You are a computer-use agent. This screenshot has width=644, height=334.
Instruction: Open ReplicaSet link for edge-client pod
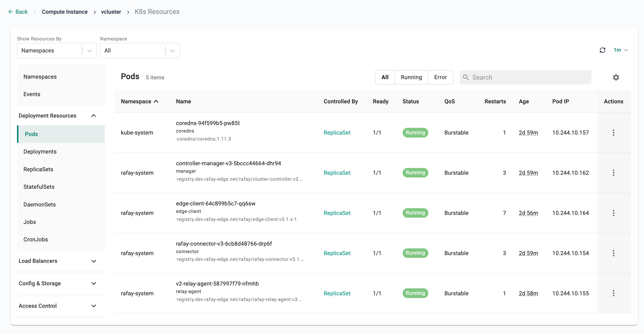(337, 213)
